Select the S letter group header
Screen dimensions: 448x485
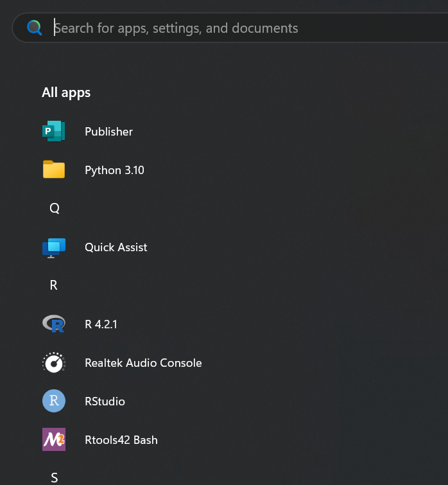pyautogui.click(x=55, y=477)
